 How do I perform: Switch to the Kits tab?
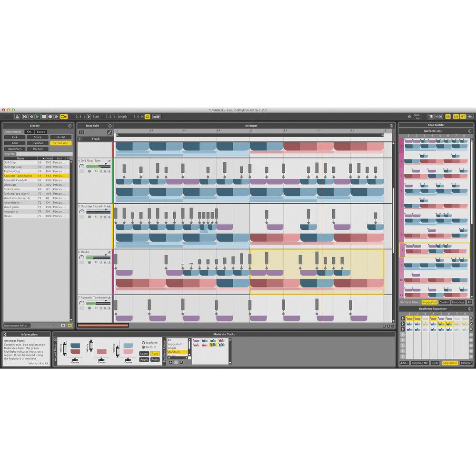coord(29,131)
